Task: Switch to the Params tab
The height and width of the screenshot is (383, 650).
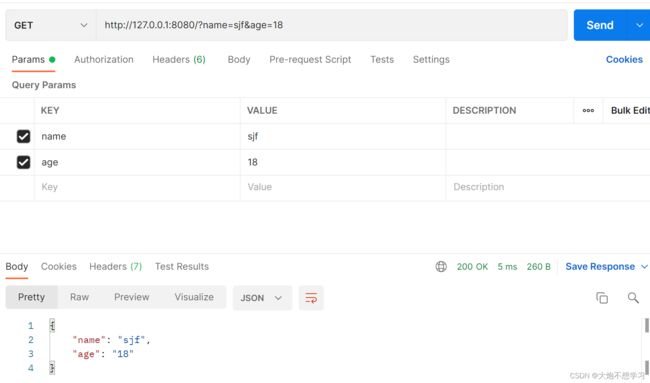Action: tap(33, 60)
